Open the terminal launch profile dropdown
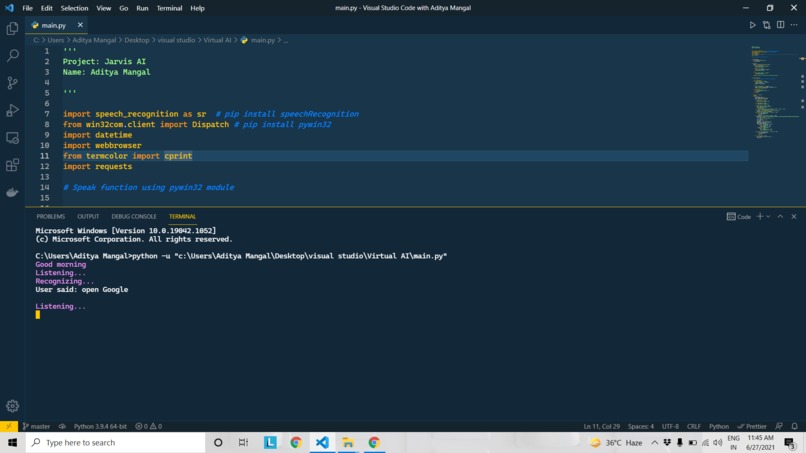Image resolution: width=806 pixels, height=453 pixels. [768, 216]
